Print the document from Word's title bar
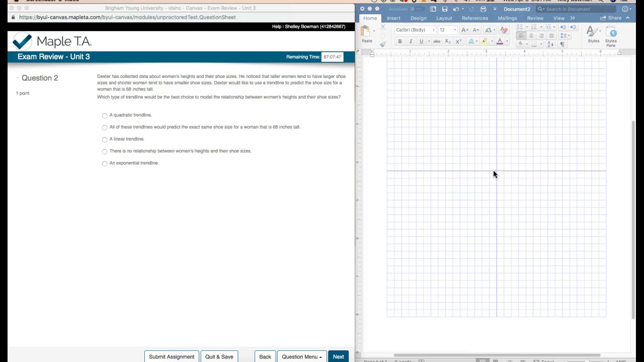 (x=484, y=9)
